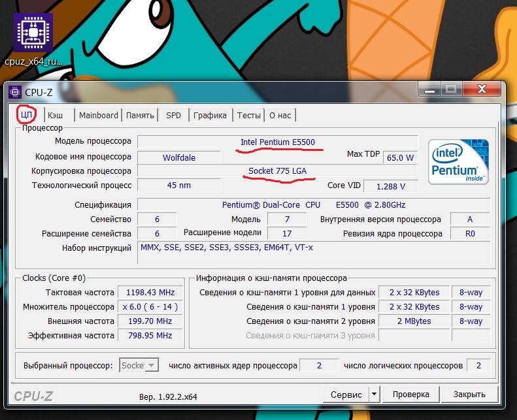This screenshot has width=517, height=420.
Task: Click the x 6.0 multiplier value
Action: point(150,307)
